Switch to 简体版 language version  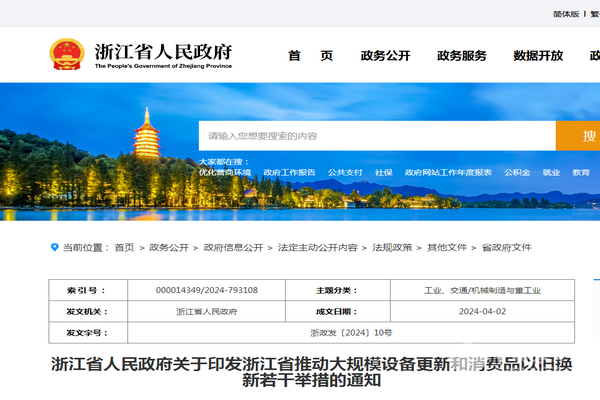click(x=565, y=14)
